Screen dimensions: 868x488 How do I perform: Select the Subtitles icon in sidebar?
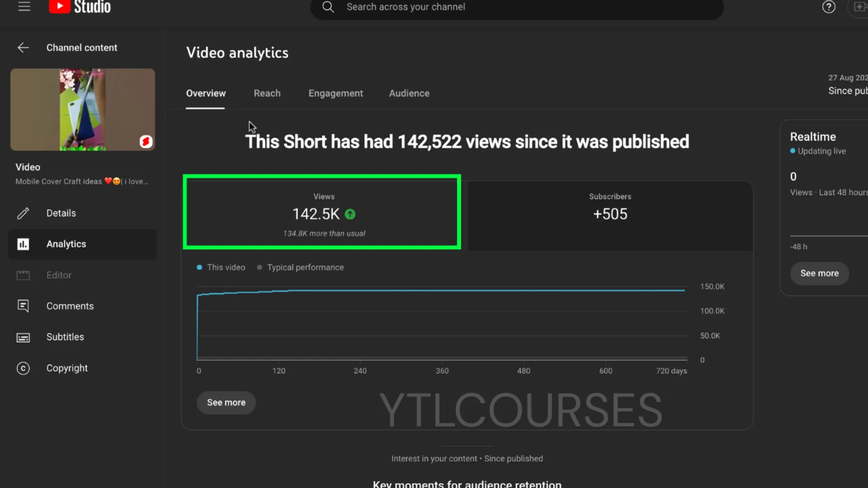(23, 337)
